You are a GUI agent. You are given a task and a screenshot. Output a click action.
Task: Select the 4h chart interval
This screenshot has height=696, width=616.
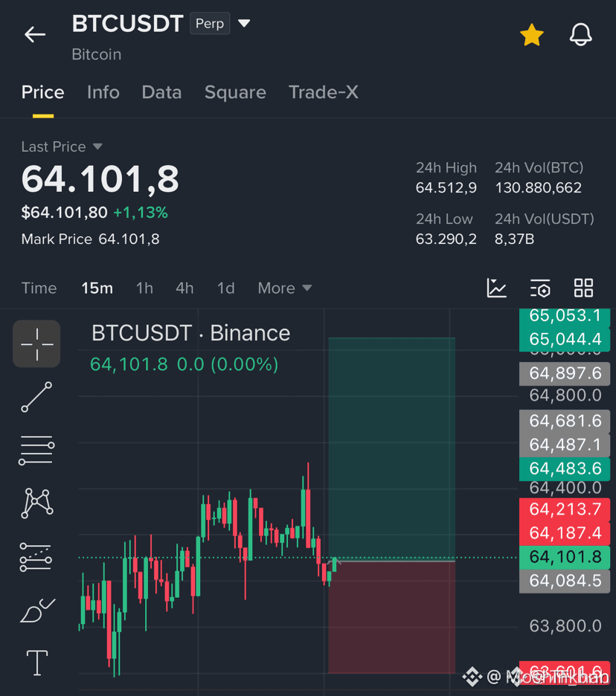185,288
